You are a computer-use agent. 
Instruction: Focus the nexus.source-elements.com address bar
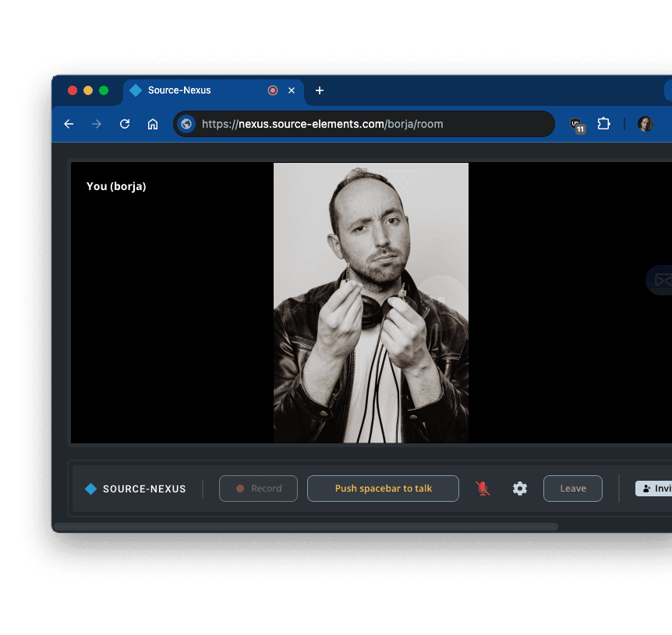pos(366,124)
